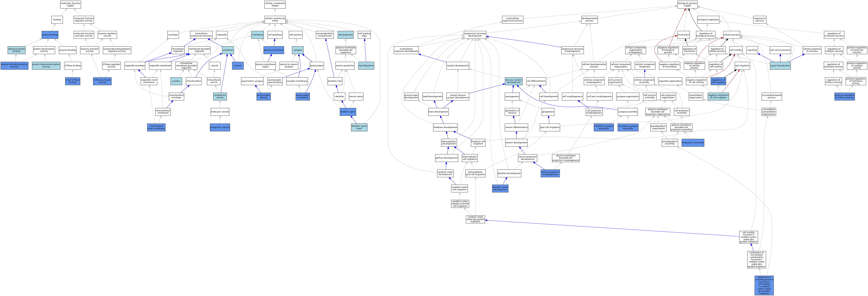Click the 'GTPase activator activity' node
Viewport: 868px width, 296px height.
pyautogui.click(x=102, y=81)
